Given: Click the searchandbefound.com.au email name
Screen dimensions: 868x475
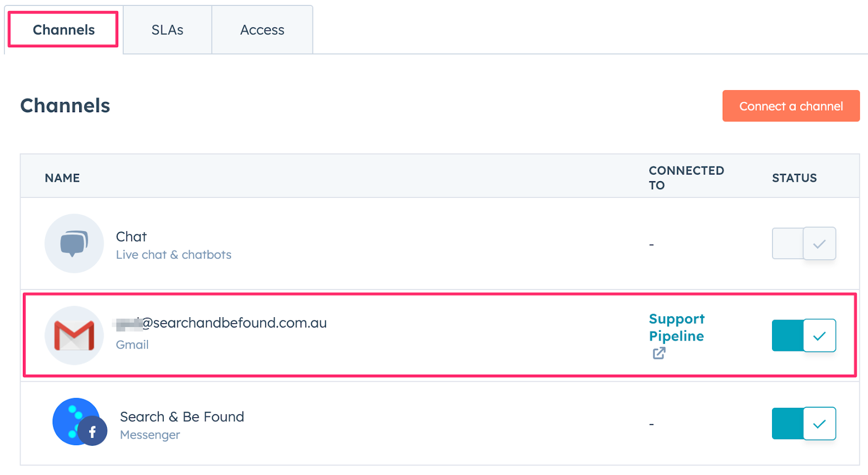Looking at the screenshot, I should (233, 323).
